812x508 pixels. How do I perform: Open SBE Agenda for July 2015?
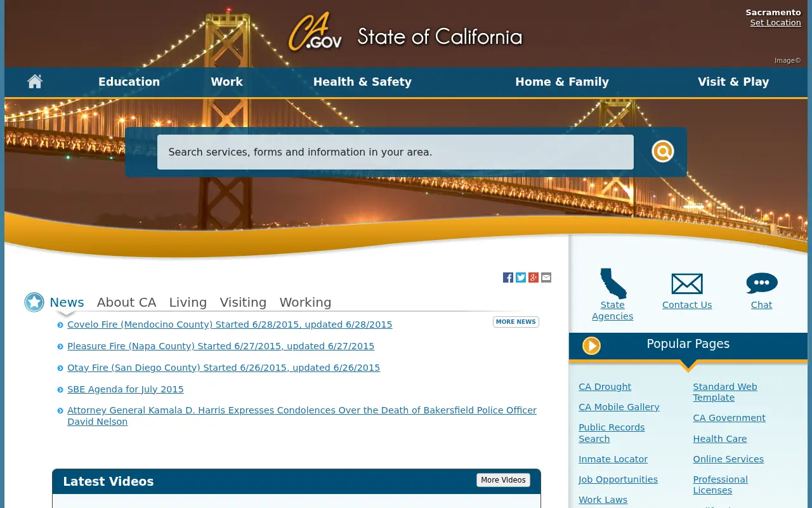coord(126,389)
